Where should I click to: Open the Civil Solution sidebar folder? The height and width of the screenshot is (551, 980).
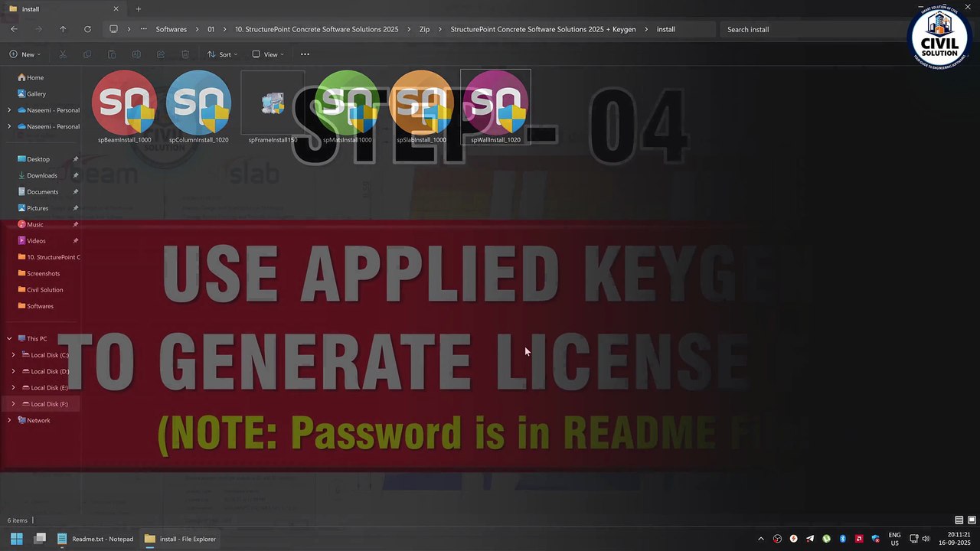click(44, 289)
